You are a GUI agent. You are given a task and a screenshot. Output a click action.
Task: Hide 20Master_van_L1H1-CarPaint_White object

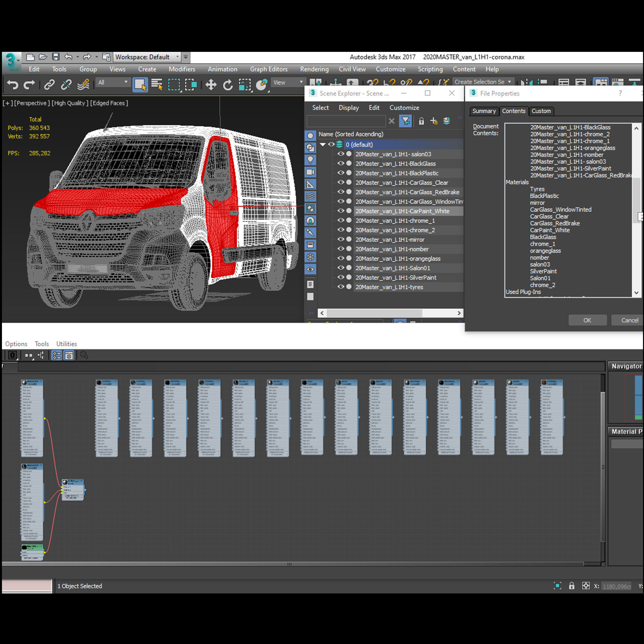341,211
